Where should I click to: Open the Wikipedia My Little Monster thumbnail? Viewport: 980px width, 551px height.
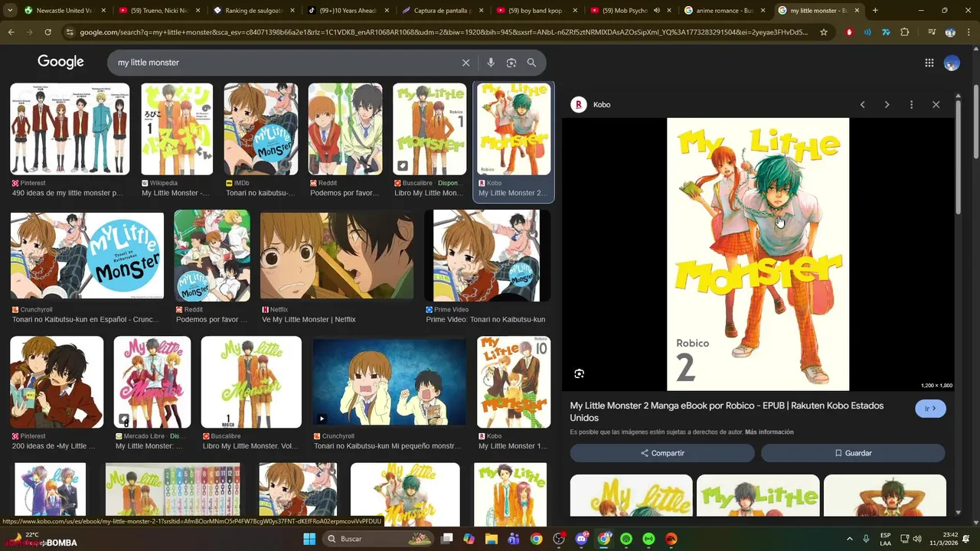177,129
